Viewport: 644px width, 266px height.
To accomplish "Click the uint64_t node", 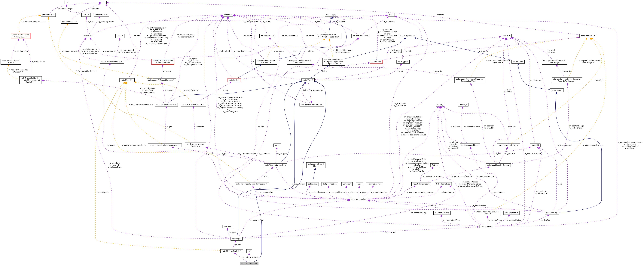I will pos(463,105).
